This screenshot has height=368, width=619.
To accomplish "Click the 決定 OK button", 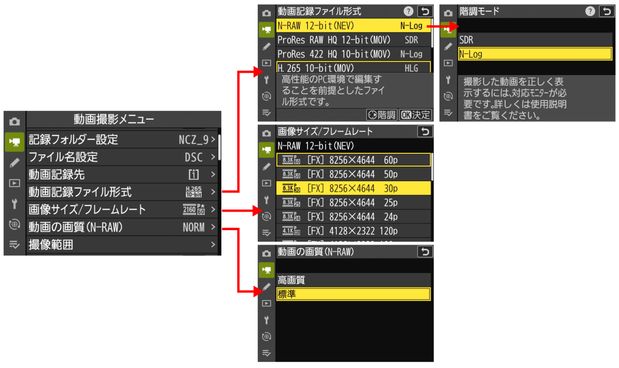I will [x=415, y=115].
